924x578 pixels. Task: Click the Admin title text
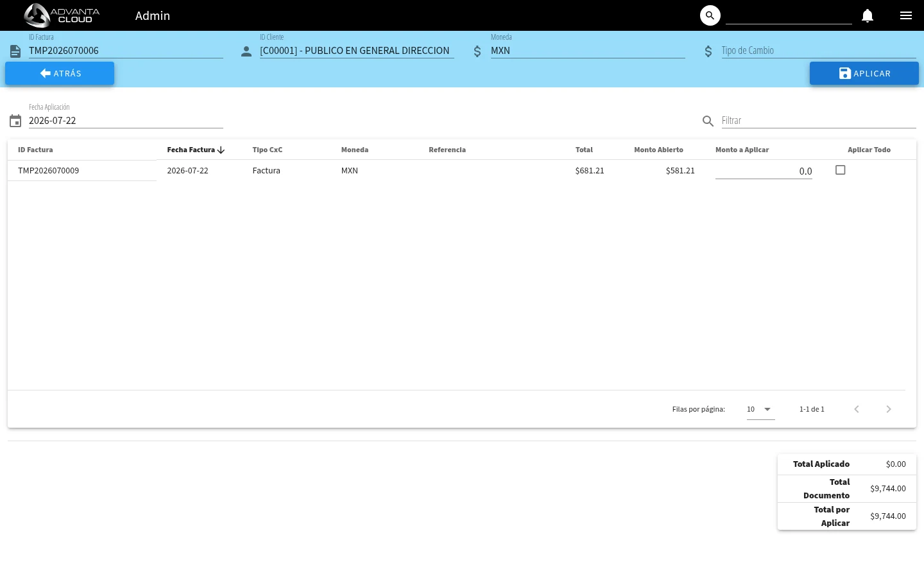coord(153,15)
